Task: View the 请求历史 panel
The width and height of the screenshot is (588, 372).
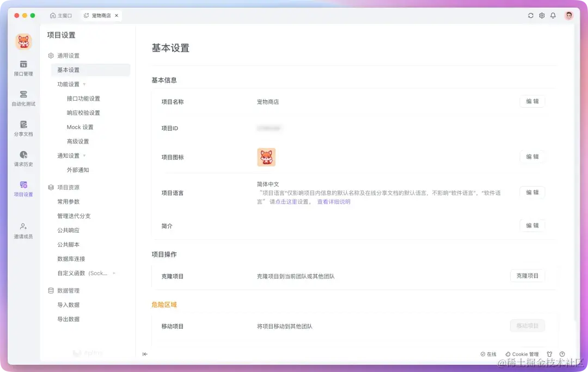Action: 23,159
